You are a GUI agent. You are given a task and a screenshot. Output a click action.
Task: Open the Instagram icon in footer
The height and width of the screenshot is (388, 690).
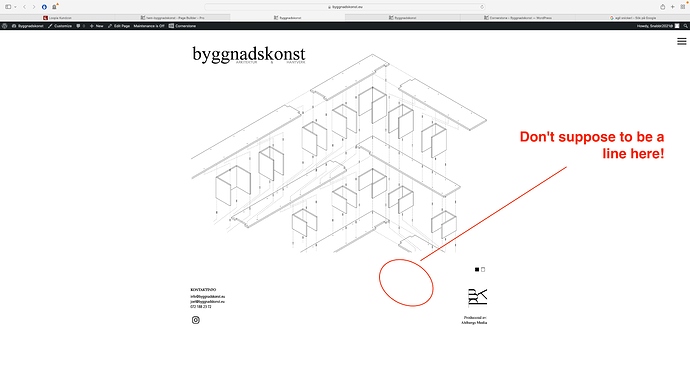(196, 320)
